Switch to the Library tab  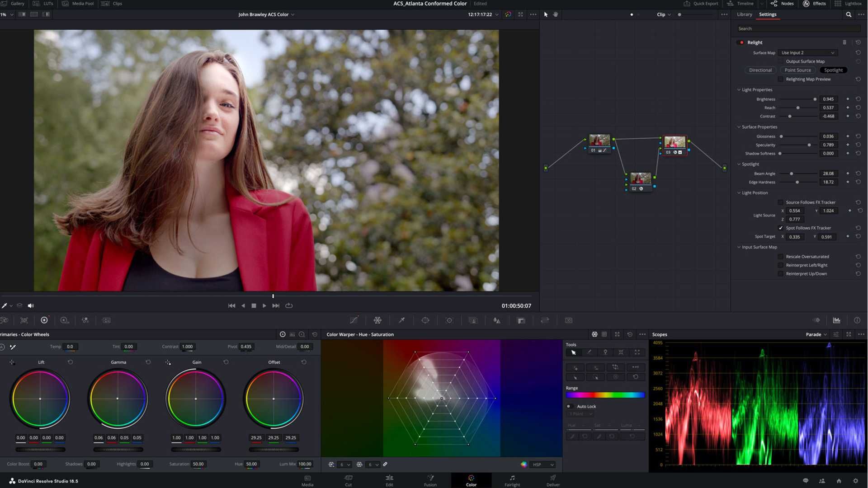click(744, 14)
